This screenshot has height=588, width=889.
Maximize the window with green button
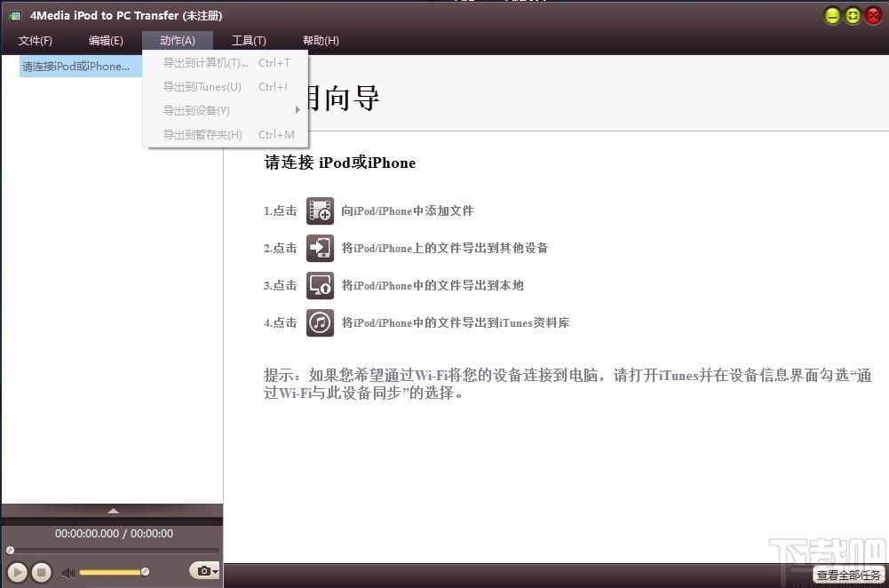click(x=853, y=16)
